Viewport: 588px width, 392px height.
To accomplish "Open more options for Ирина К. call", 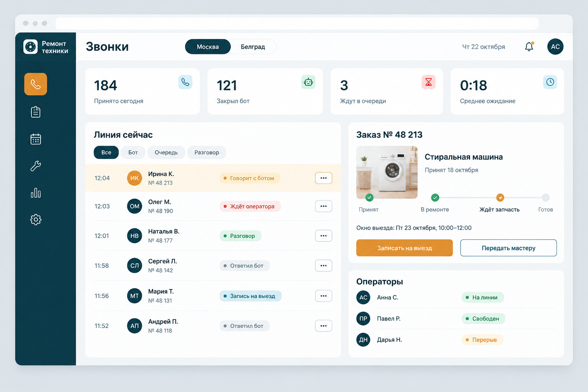I will pyautogui.click(x=323, y=178).
